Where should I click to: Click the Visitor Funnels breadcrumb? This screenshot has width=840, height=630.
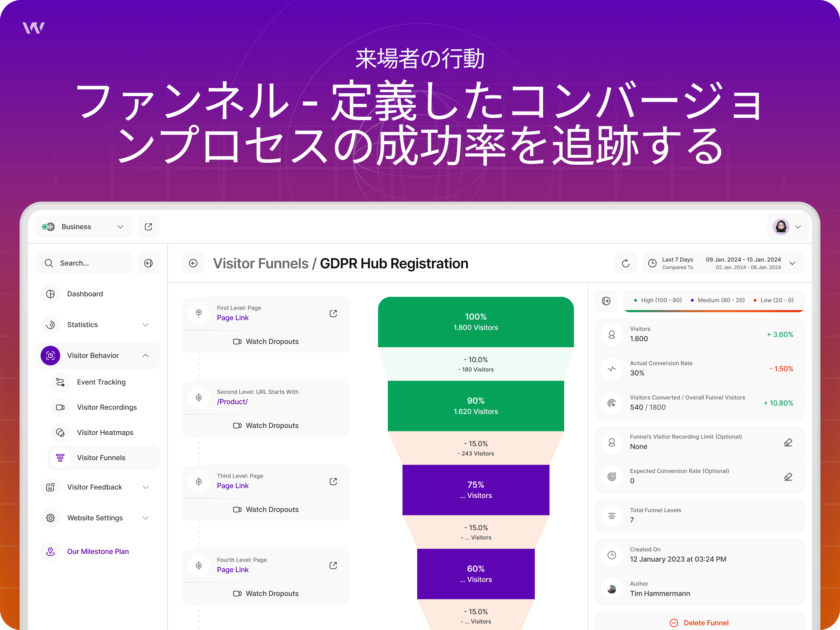click(x=260, y=263)
